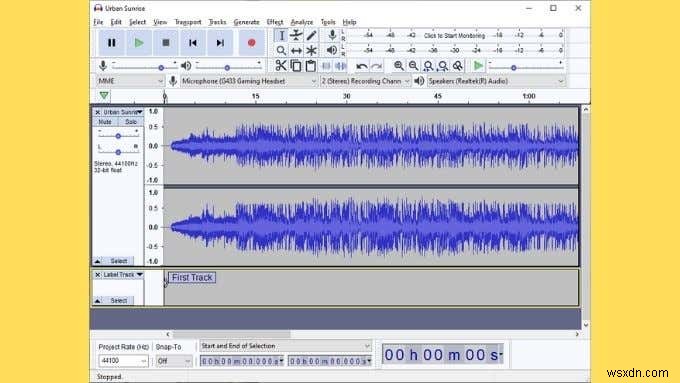Undo the last action
680x383 pixels.
click(x=362, y=66)
